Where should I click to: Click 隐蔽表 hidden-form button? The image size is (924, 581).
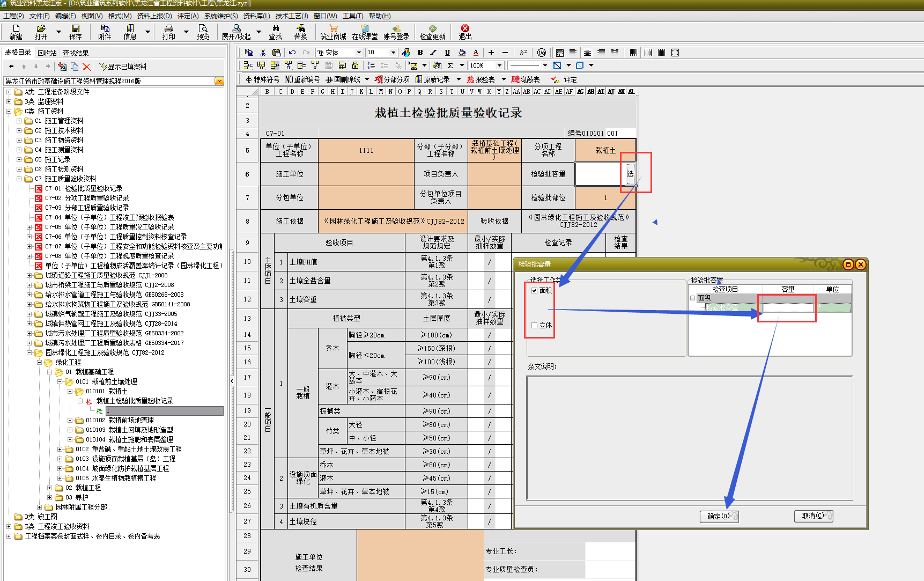click(526, 79)
